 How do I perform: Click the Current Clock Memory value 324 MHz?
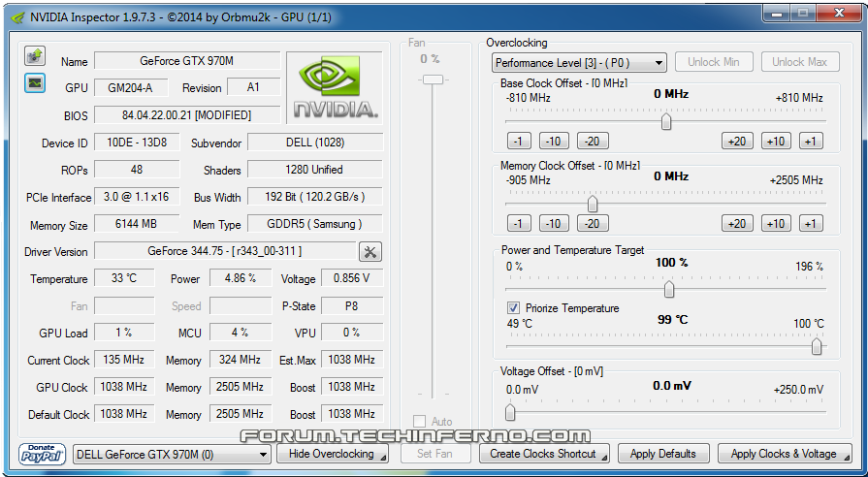[241, 359]
